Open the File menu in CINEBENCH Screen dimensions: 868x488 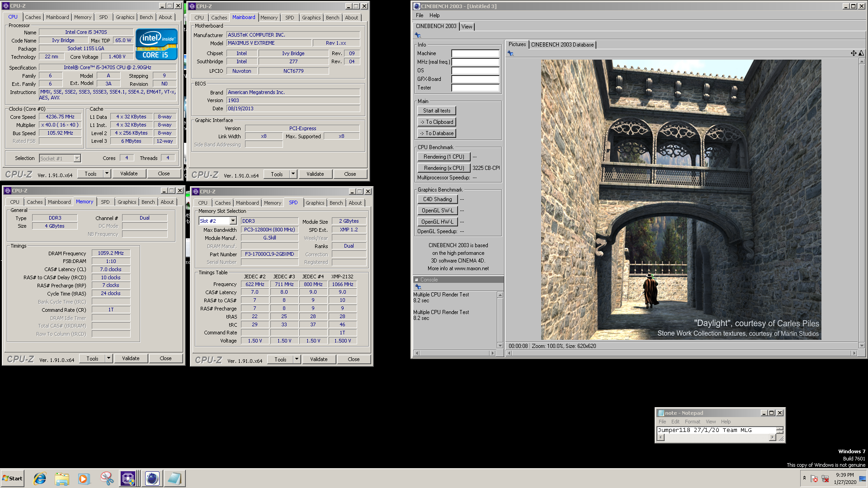pyautogui.click(x=420, y=15)
